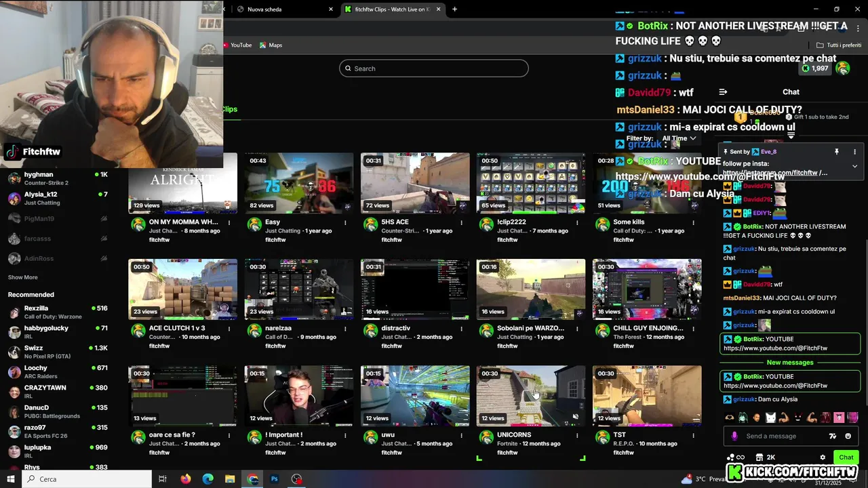Click the chat collapse arrow icon
Viewport: 868px width, 488px height.
coord(723,91)
